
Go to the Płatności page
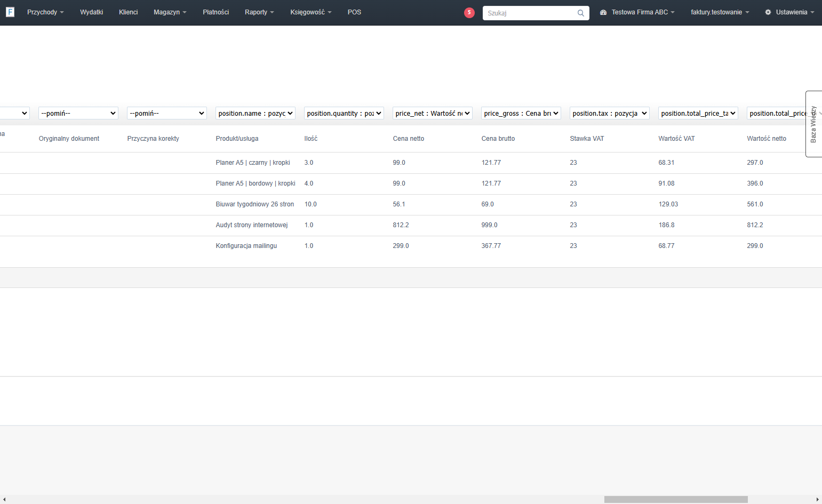pyautogui.click(x=216, y=12)
